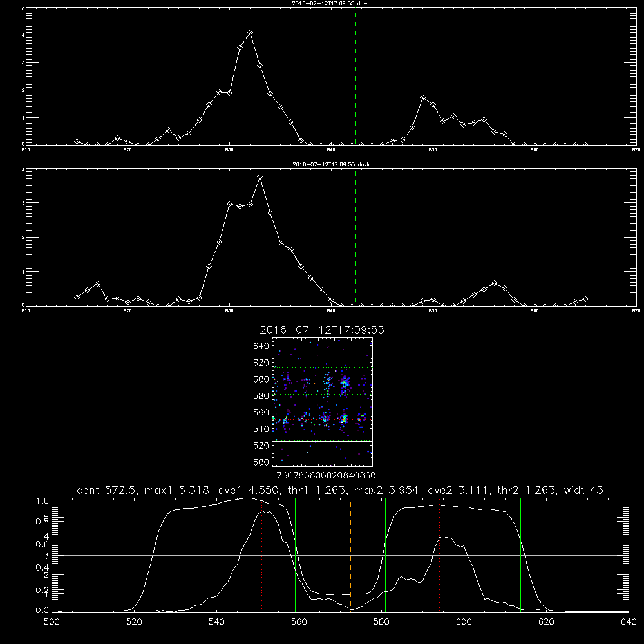Click the 540 label on the image panel's vertical axis
The width and height of the screenshot is (644, 644).
(x=261, y=429)
